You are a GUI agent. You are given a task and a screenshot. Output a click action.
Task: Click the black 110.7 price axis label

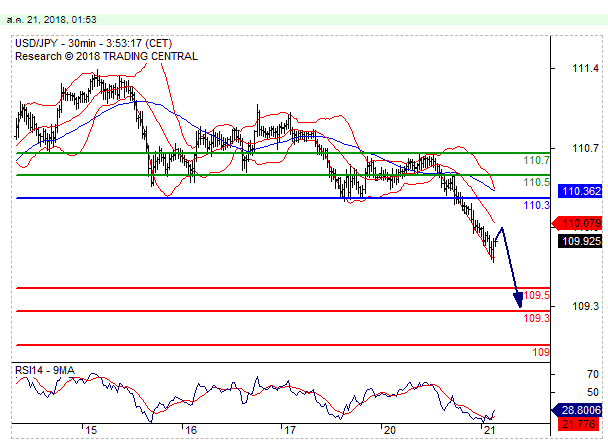586,148
